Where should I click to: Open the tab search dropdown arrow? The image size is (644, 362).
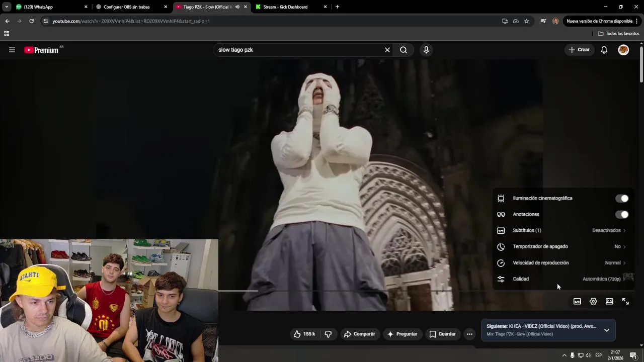pyautogui.click(x=7, y=7)
